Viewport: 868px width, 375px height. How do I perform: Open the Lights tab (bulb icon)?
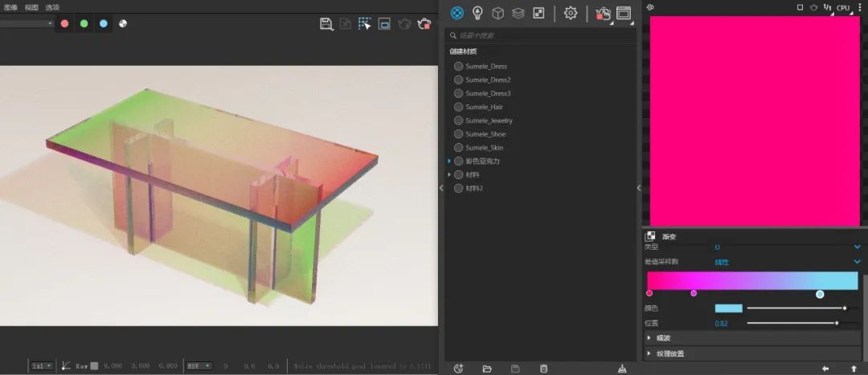[477, 13]
